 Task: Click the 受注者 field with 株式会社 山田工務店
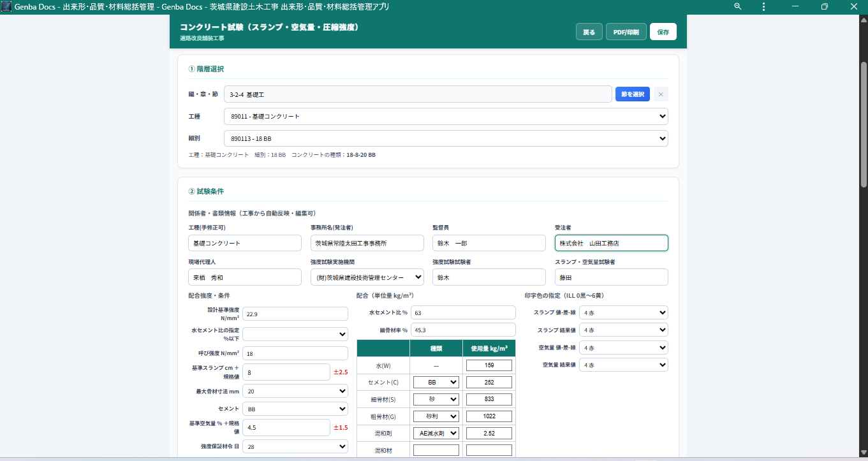pos(612,243)
